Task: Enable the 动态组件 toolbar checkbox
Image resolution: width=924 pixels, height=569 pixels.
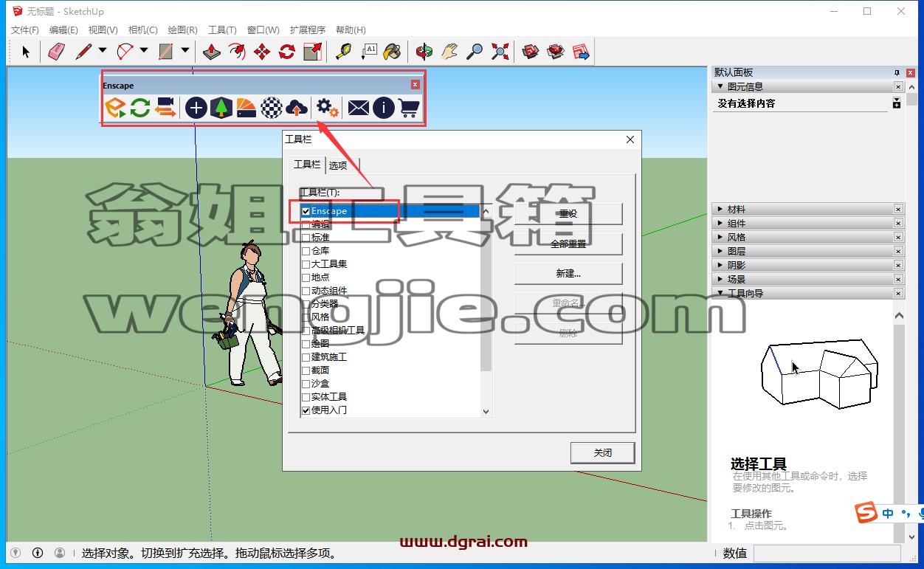Action: [x=306, y=291]
